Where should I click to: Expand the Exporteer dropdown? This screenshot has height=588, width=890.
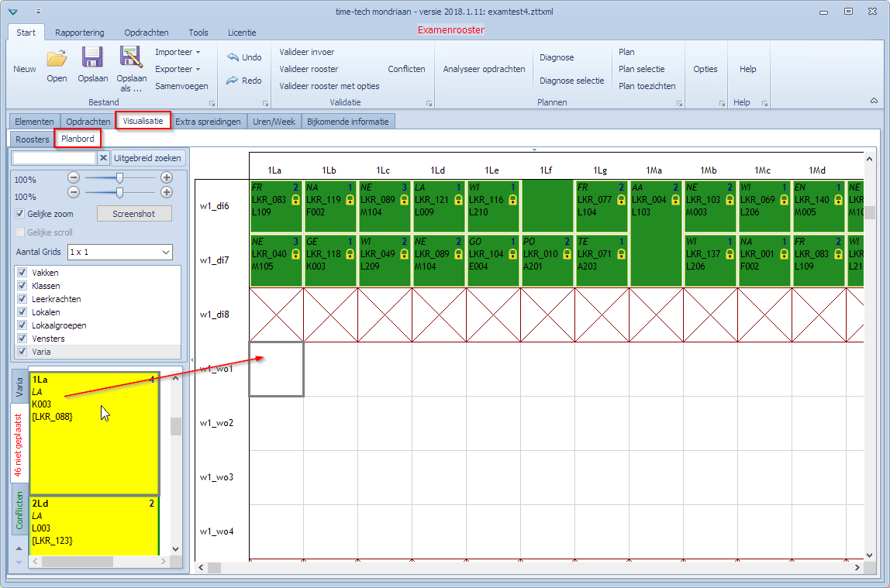178,69
